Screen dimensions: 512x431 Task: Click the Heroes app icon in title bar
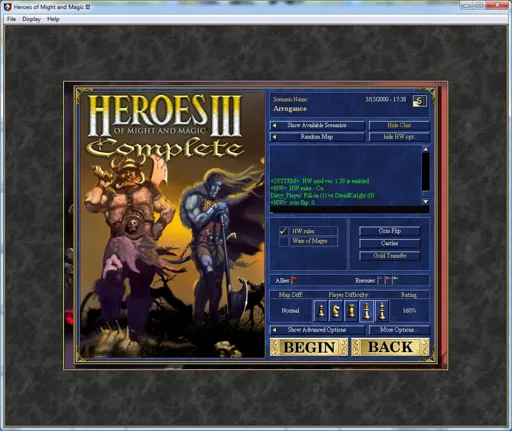click(7, 7)
